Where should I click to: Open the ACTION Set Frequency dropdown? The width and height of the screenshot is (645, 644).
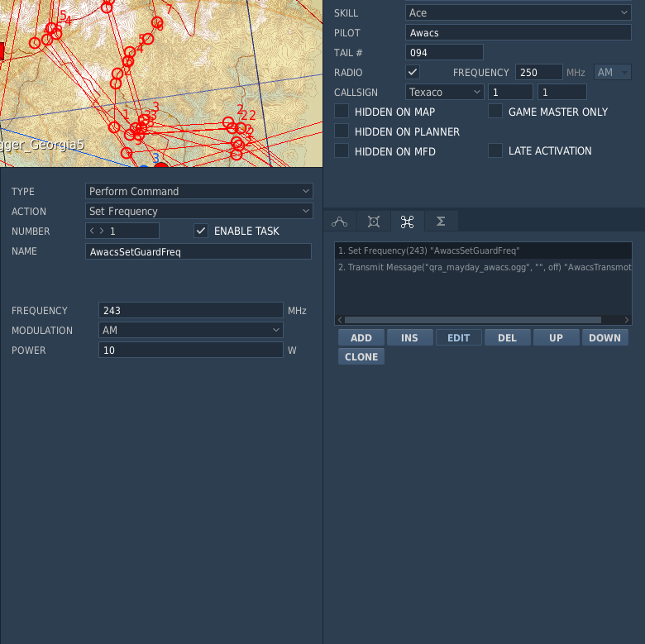(x=199, y=211)
